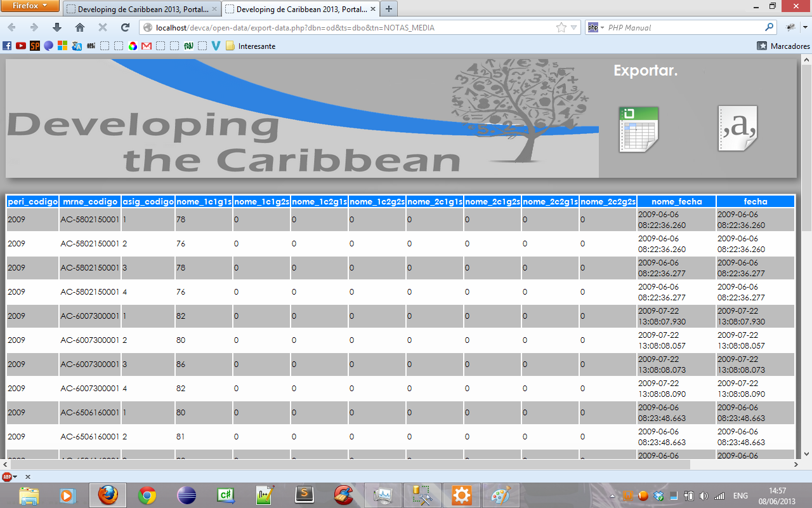Open a new browser tab
This screenshot has height=508, width=812.
pos(388,9)
